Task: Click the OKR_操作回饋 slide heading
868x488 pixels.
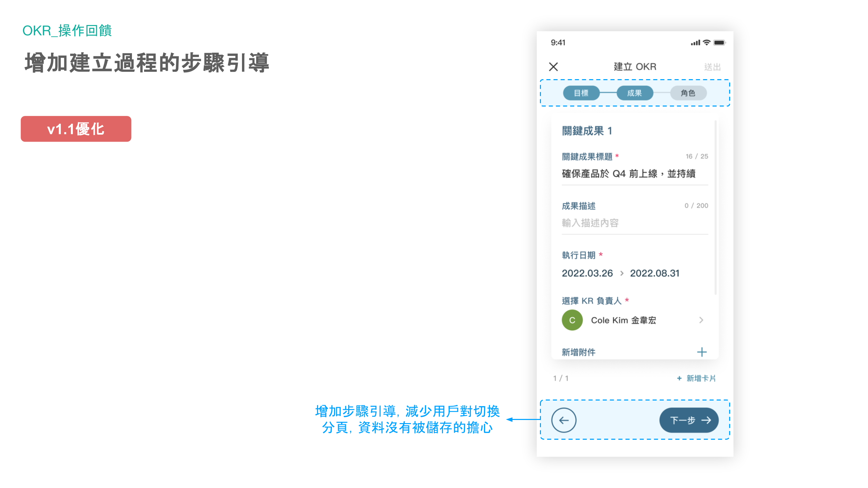Action: (67, 31)
